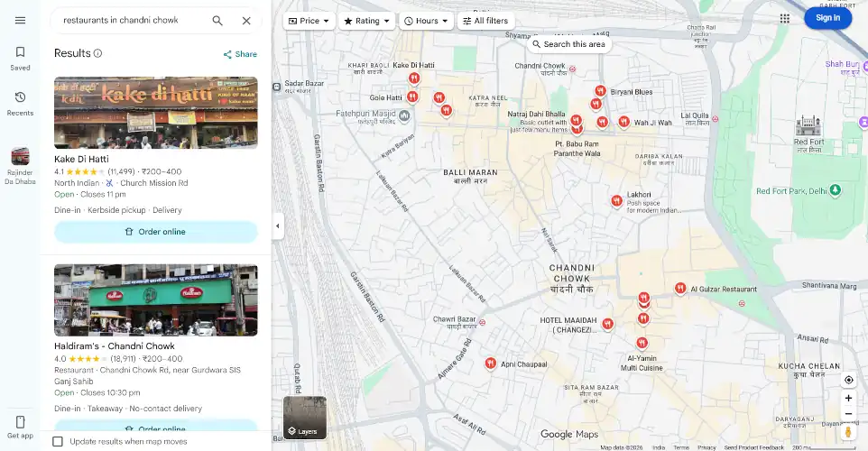
Task: Select Hotel Maaidah map pin
Action: point(608,324)
